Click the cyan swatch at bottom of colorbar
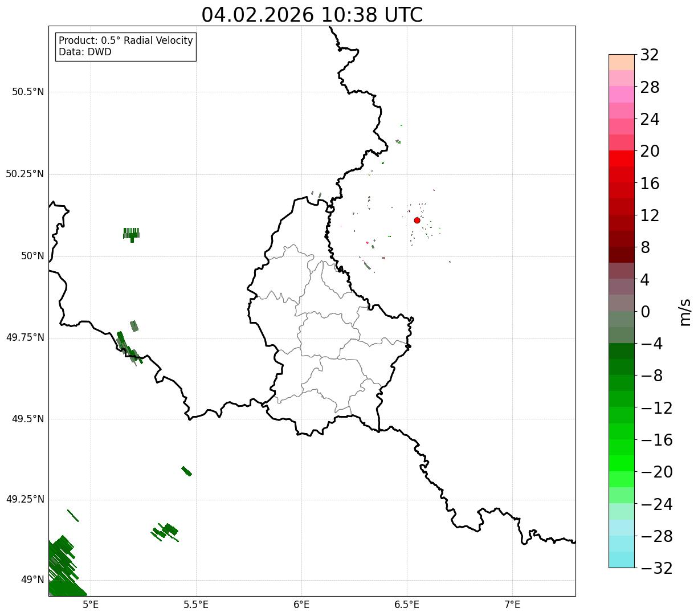Image resolution: width=698 pixels, height=616 pixels. click(x=621, y=560)
